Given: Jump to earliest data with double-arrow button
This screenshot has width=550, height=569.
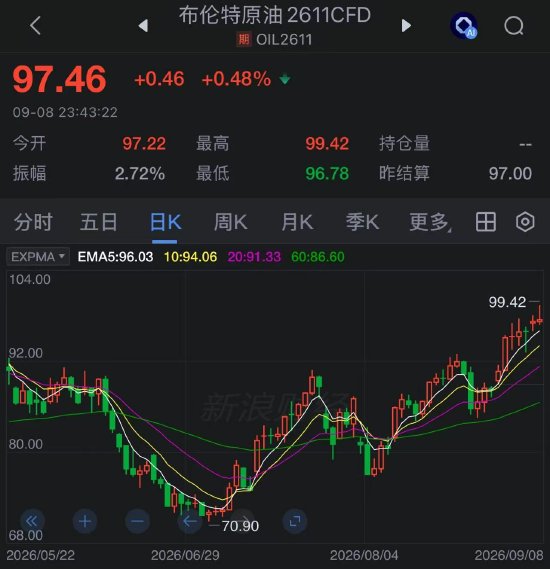Looking at the screenshot, I should [33, 521].
